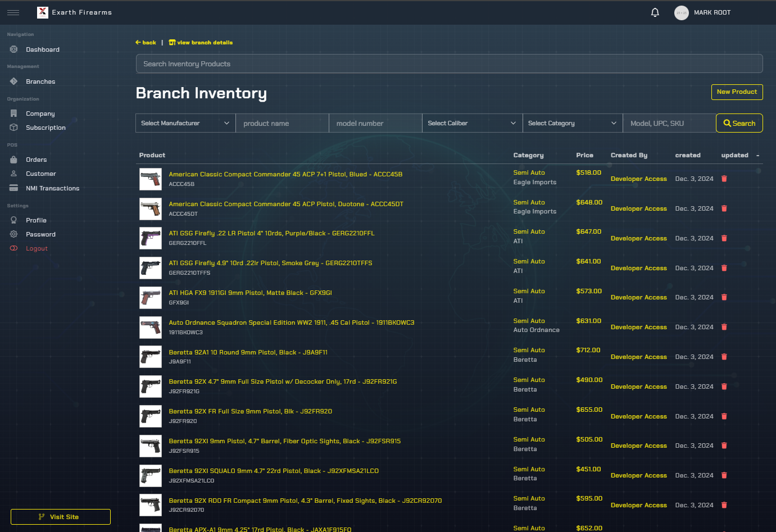The image size is (776, 532).
Task: Open notifications bell icon
Action: (x=655, y=12)
